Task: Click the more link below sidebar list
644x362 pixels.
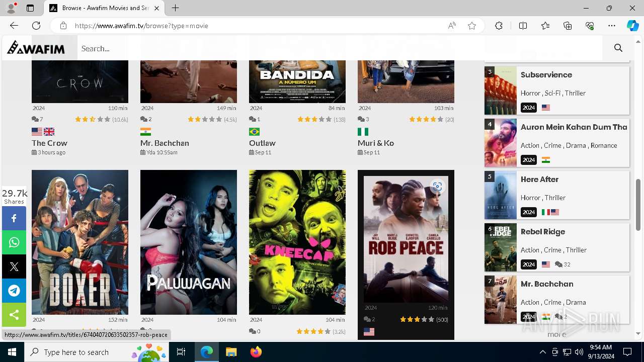Action: 557,334
